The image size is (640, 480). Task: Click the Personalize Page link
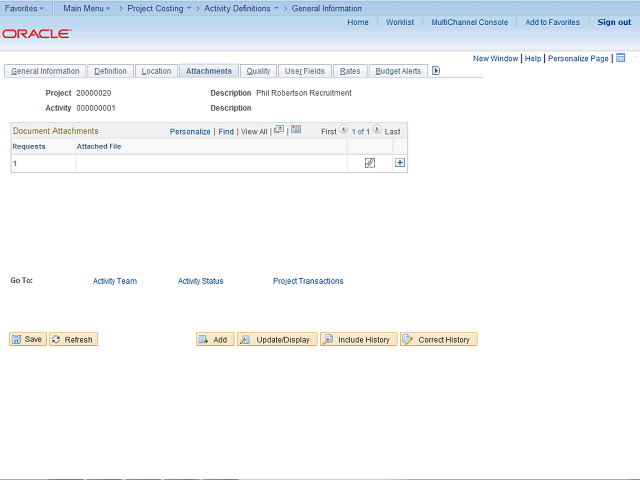click(578, 58)
